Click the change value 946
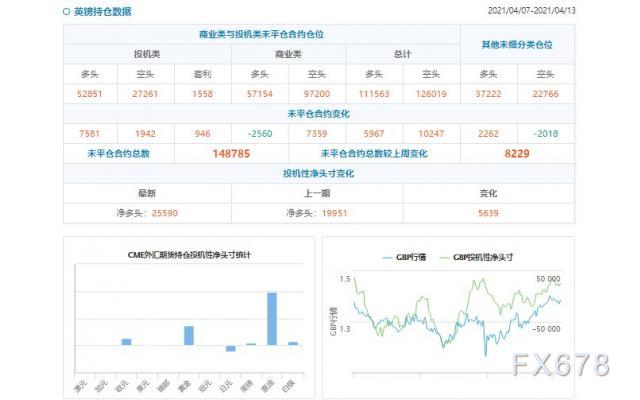Image resolution: width=640 pixels, height=400 pixels. [x=202, y=134]
